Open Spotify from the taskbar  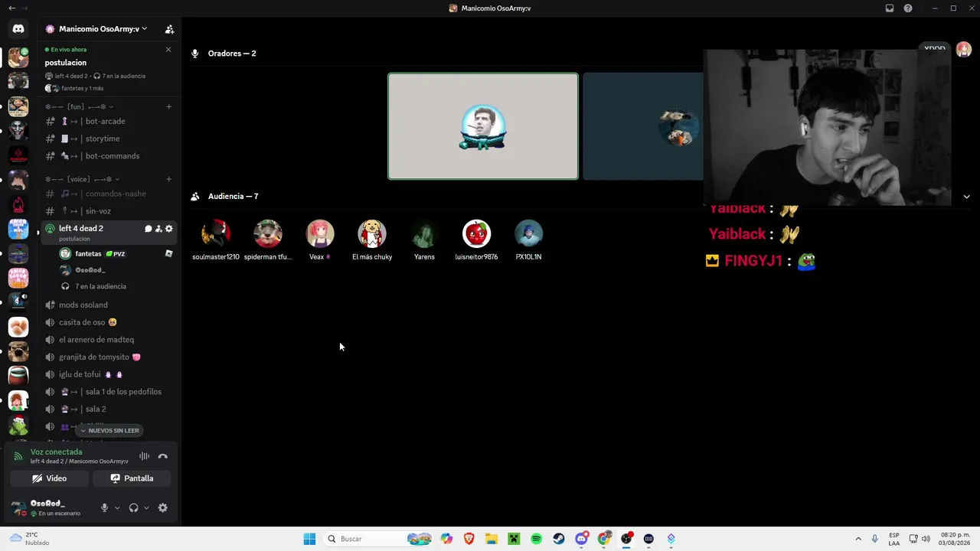[536, 539]
